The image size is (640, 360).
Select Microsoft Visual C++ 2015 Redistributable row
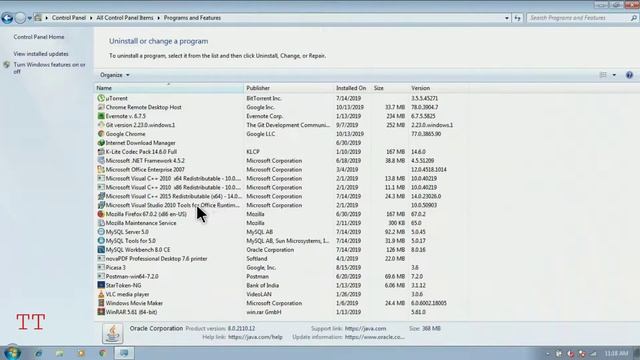(x=282, y=196)
